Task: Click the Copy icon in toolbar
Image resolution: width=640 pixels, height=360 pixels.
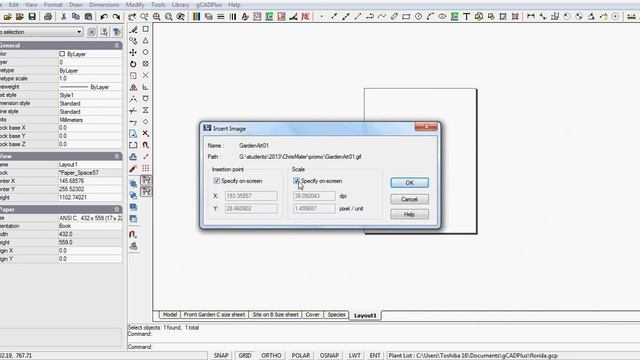Action: (x=76, y=17)
